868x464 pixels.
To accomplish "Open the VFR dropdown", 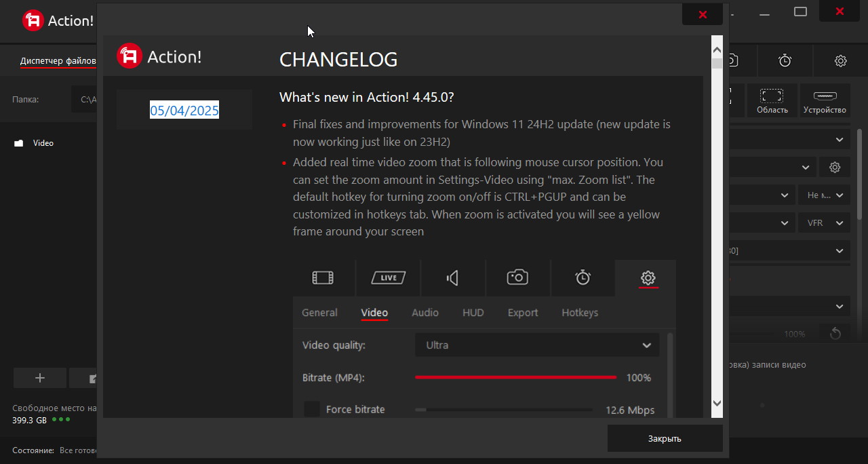I will [824, 223].
